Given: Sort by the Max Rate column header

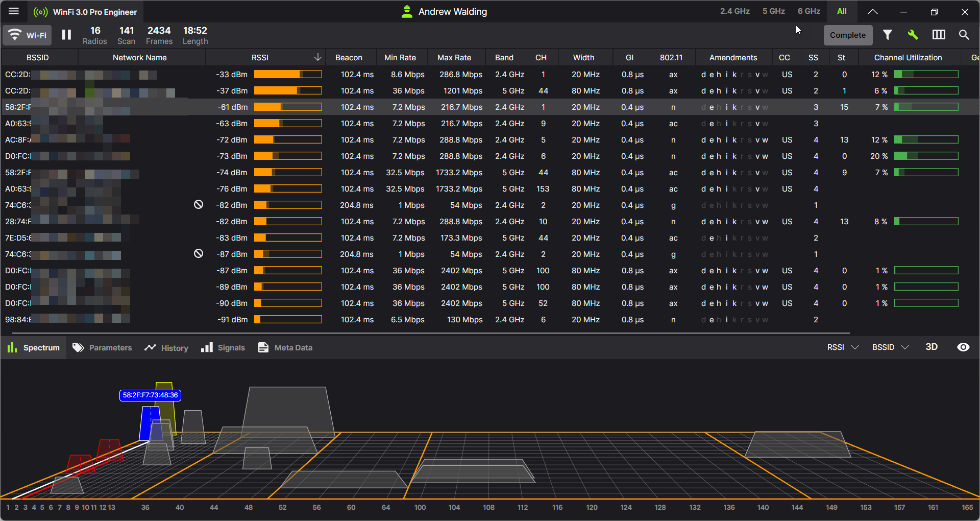Looking at the screenshot, I should [x=454, y=58].
